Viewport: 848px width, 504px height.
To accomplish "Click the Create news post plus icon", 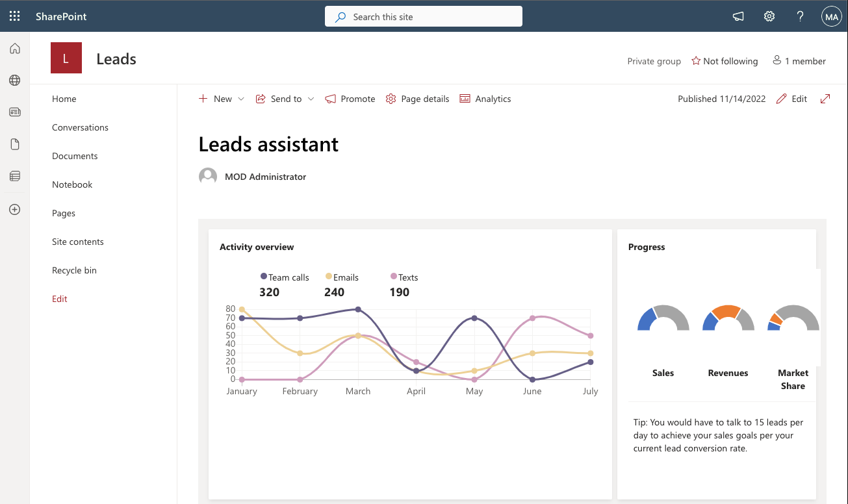I will click(x=14, y=209).
